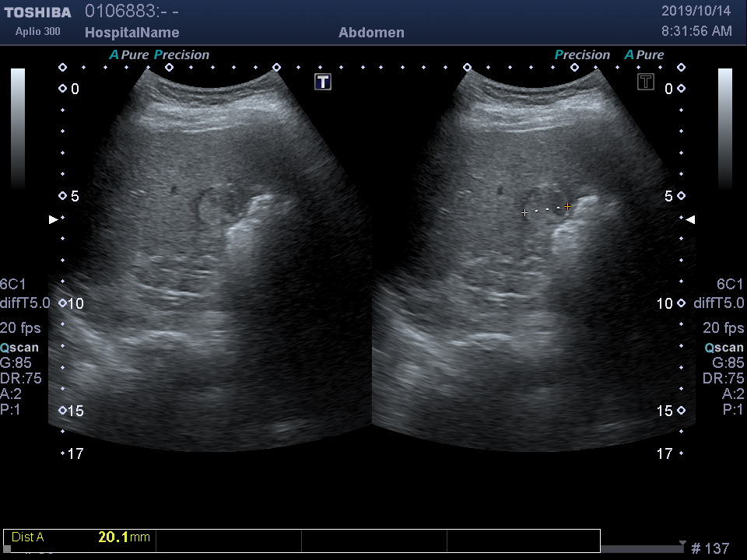Click the Toshiba logo in header
Image resolution: width=747 pixels, height=560 pixels.
coord(37,12)
